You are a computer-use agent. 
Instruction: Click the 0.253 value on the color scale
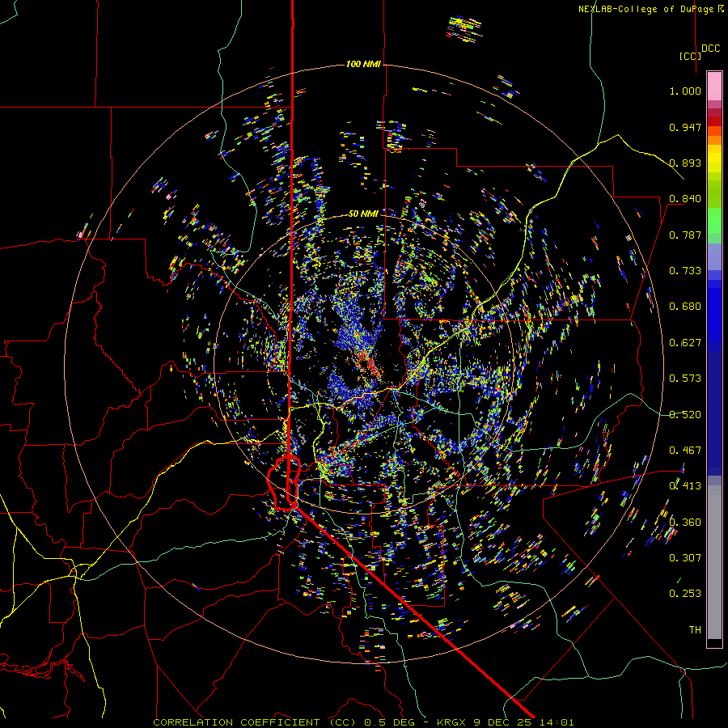point(685,594)
